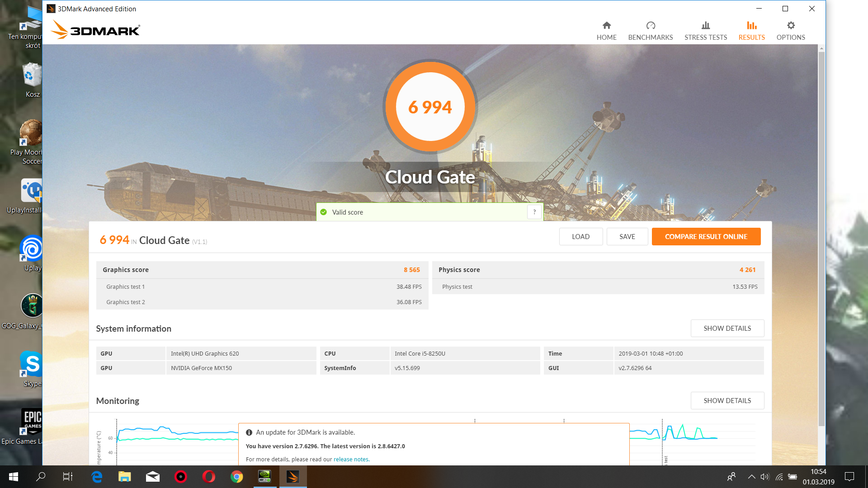This screenshot has height=488, width=868.
Task: Open the Action Center notifications
Action: click(849, 477)
